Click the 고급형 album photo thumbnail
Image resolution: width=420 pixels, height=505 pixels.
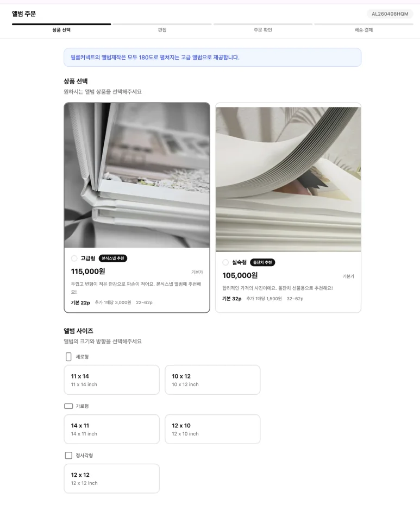pos(137,175)
